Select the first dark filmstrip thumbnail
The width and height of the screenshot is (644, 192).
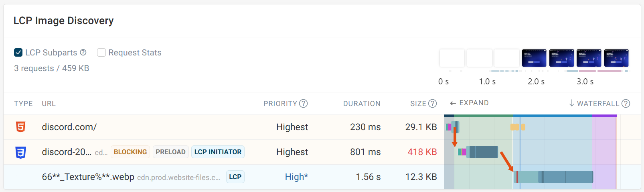pos(534,58)
